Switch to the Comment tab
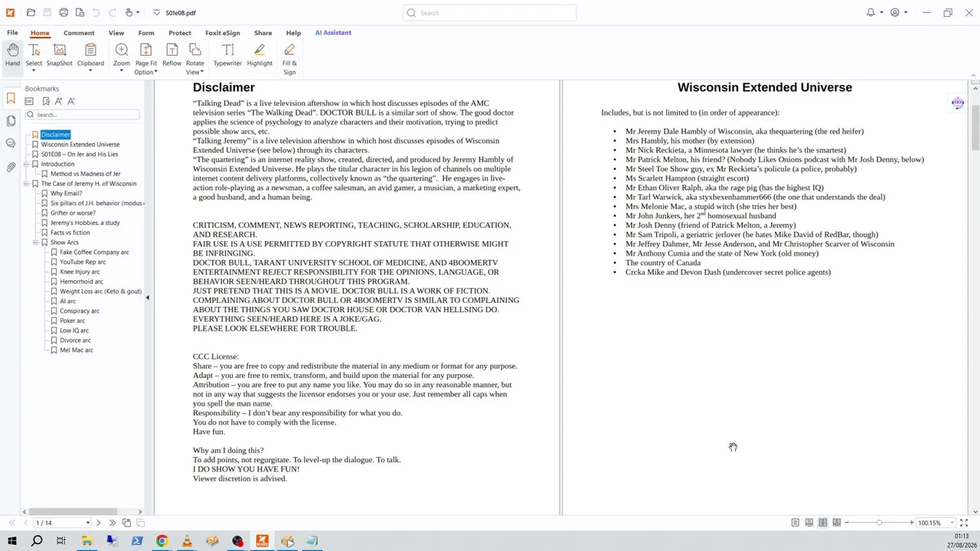This screenshot has height=551, width=980. coord(79,33)
